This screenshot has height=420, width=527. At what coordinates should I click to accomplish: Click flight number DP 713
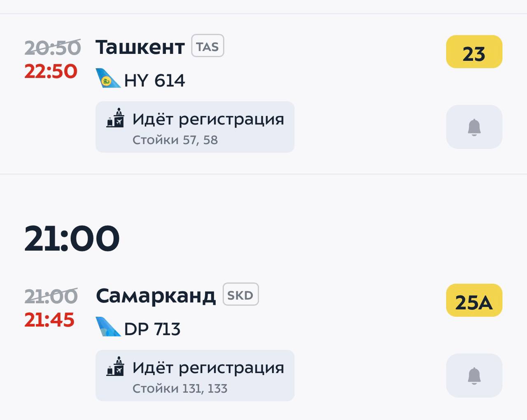coord(152,329)
